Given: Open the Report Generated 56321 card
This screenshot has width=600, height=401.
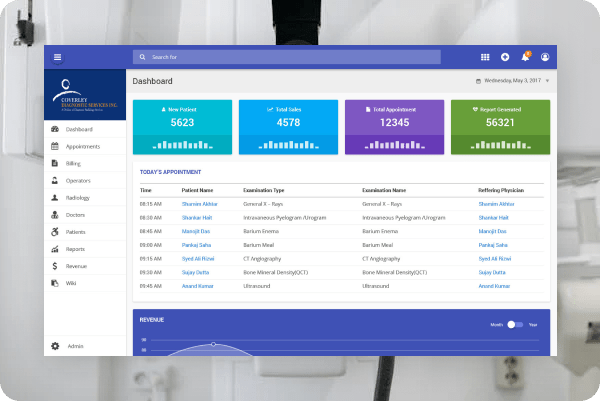Looking at the screenshot, I should (x=500, y=127).
